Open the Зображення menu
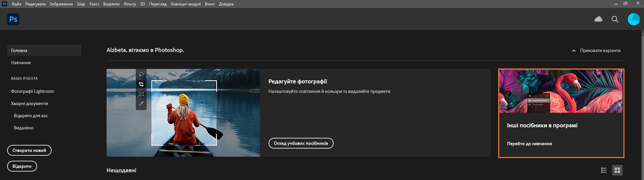 tap(61, 4)
